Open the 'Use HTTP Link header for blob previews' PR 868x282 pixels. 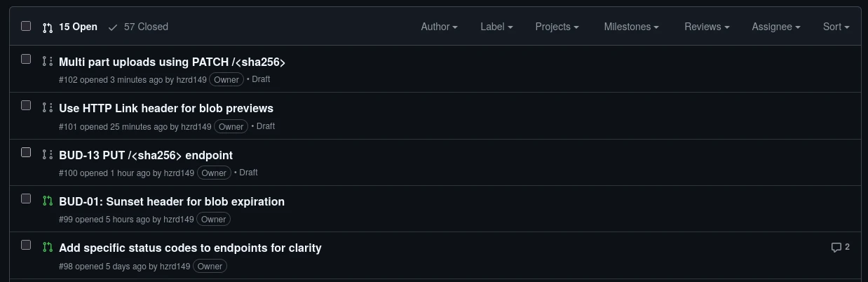click(x=166, y=108)
